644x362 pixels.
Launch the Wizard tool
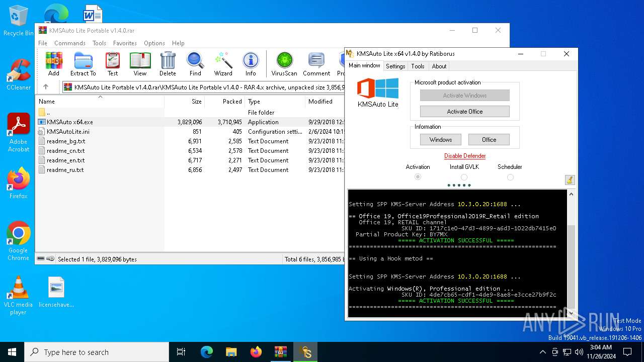pos(223,64)
